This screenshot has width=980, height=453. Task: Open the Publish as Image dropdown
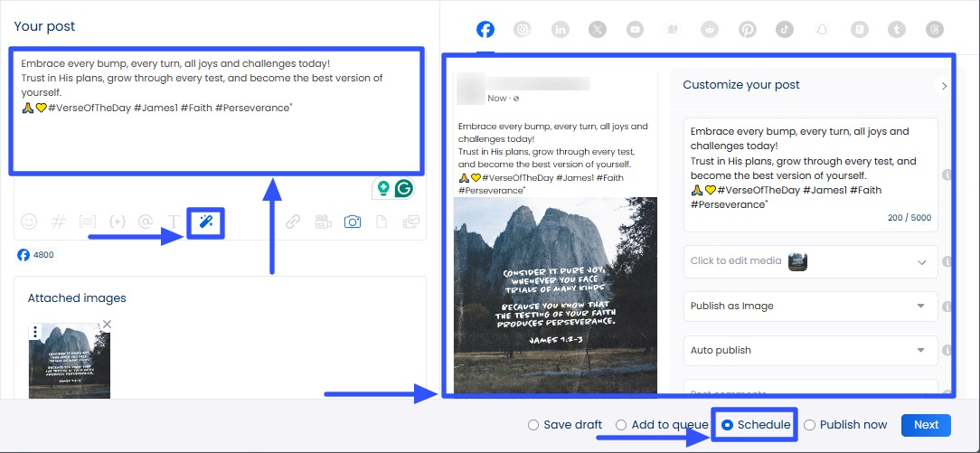pyautogui.click(x=810, y=306)
